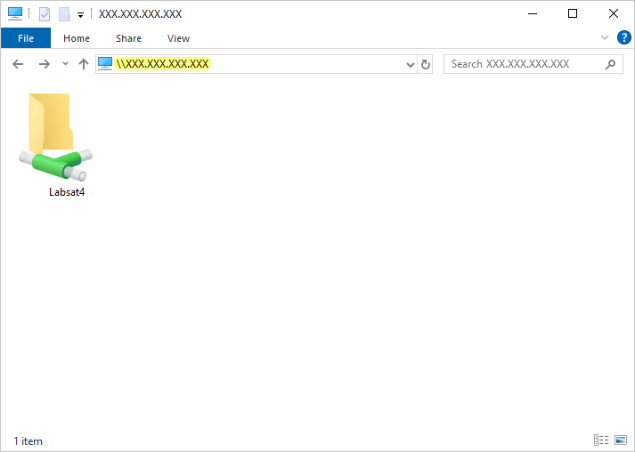Click the '1 item' status text
Image resolution: width=635 pixels, height=452 pixels.
point(28,441)
